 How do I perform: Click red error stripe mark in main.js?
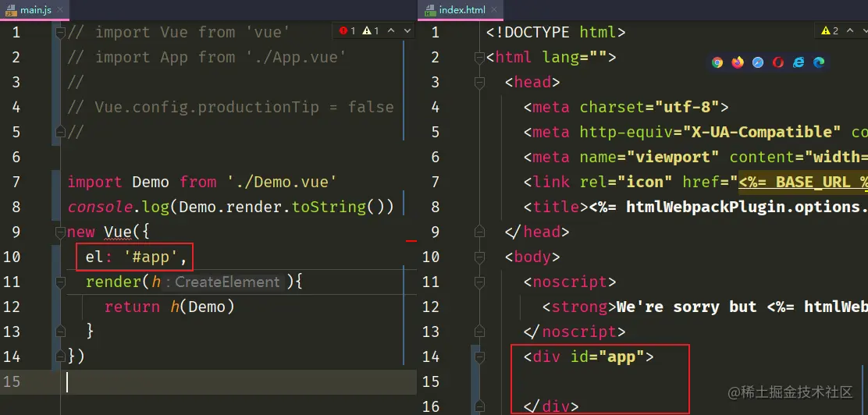coord(411,241)
